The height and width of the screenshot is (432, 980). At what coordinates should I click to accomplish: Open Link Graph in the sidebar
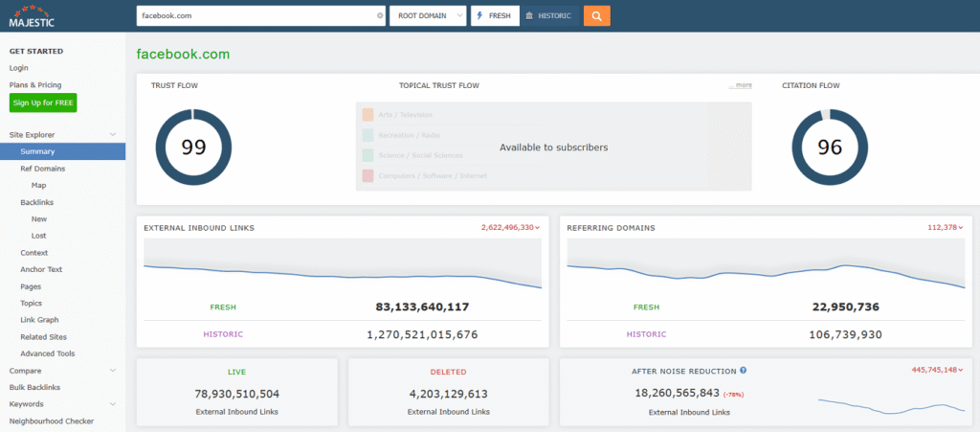pos(39,320)
